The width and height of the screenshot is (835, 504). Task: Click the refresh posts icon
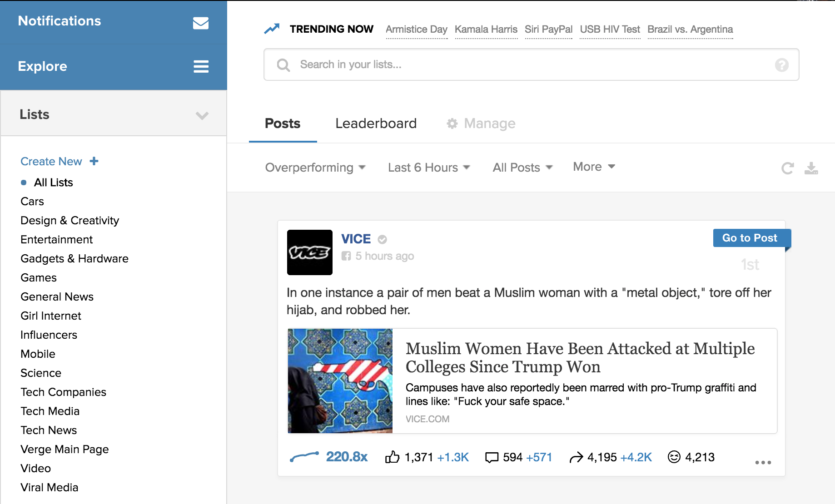[788, 168]
